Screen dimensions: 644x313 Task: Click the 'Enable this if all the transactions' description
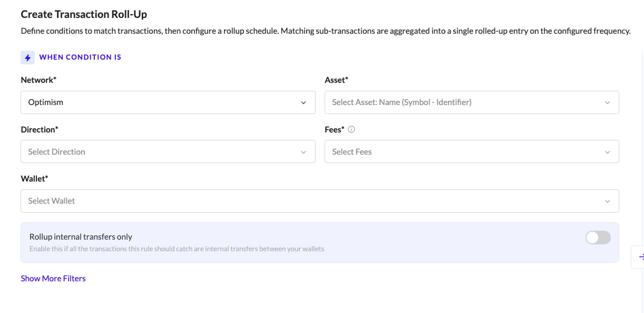(x=177, y=249)
